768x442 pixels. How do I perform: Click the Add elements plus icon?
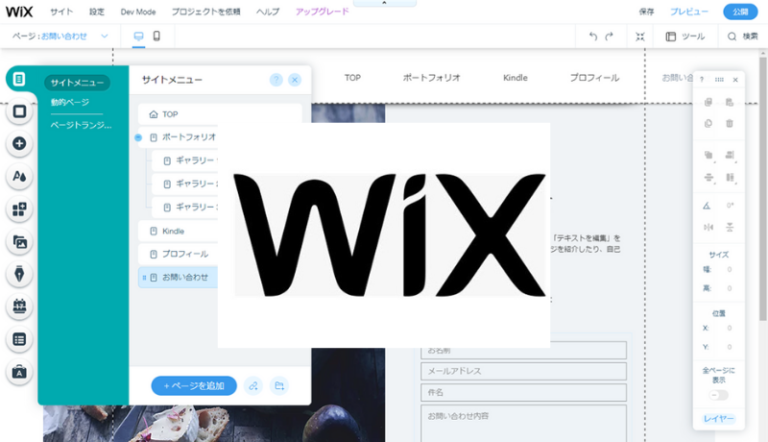point(19,144)
